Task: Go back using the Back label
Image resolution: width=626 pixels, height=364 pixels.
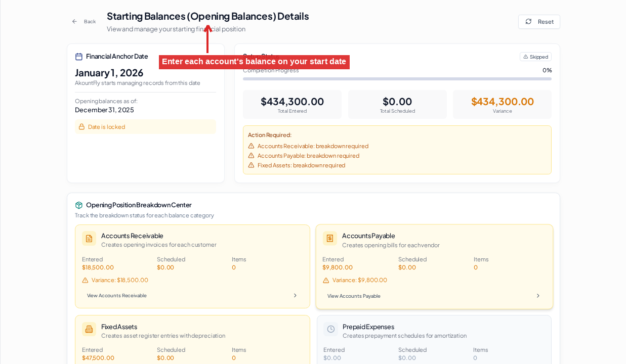Action: pyautogui.click(x=90, y=21)
